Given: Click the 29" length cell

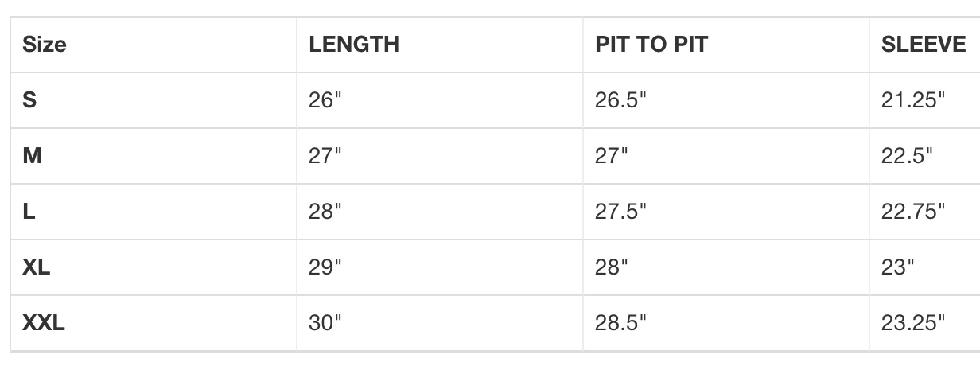Looking at the screenshot, I should (325, 268).
